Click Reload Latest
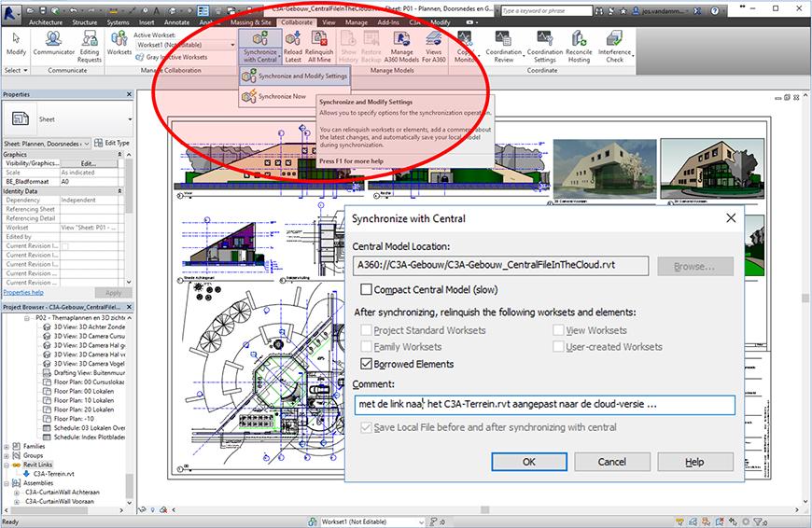The width and height of the screenshot is (812, 528). [292, 47]
